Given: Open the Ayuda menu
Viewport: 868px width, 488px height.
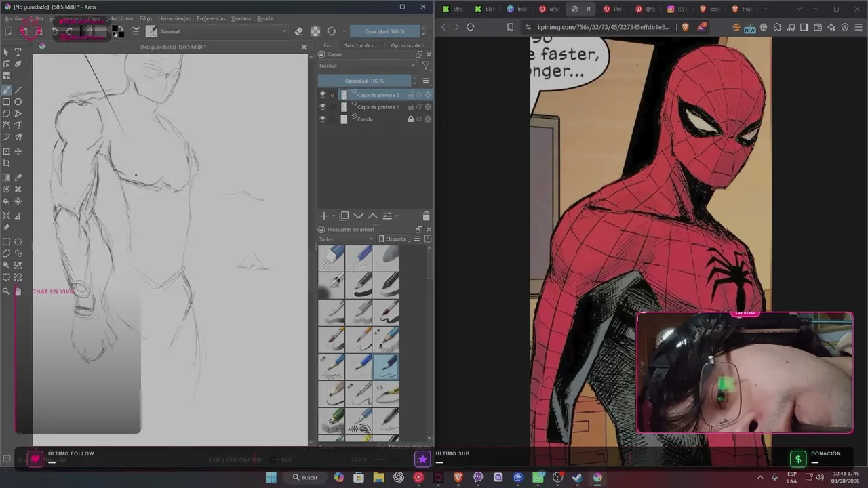Looking at the screenshot, I should [264, 18].
